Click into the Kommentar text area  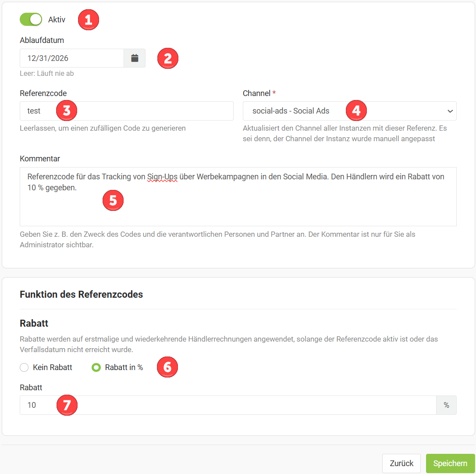click(238, 196)
